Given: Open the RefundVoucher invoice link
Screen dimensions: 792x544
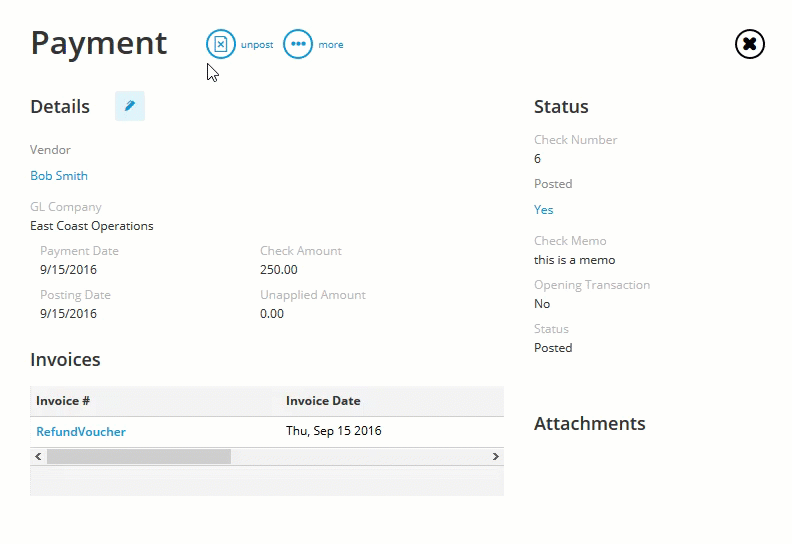Looking at the screenshot, I should 81,432.
